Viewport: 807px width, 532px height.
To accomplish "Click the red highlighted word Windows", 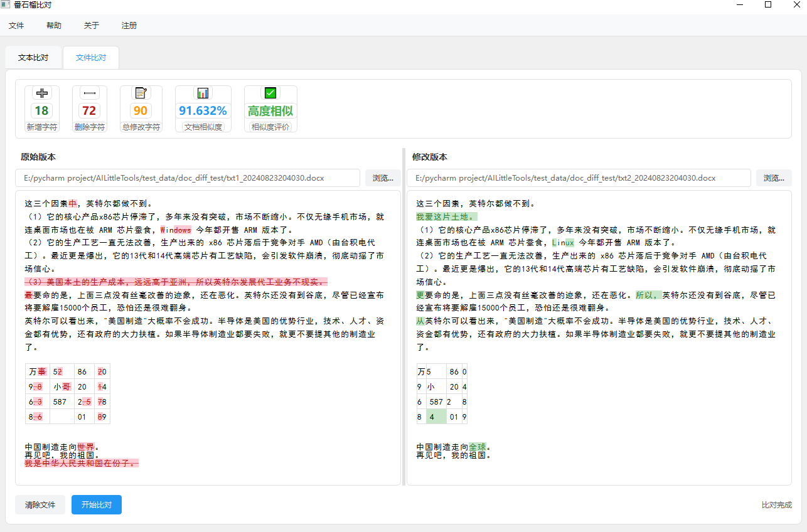I will [x=176, y=230].
